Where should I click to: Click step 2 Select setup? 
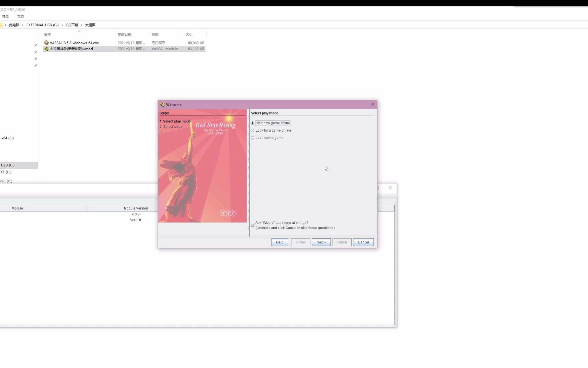pyautogui.click(x=171, y=127)
